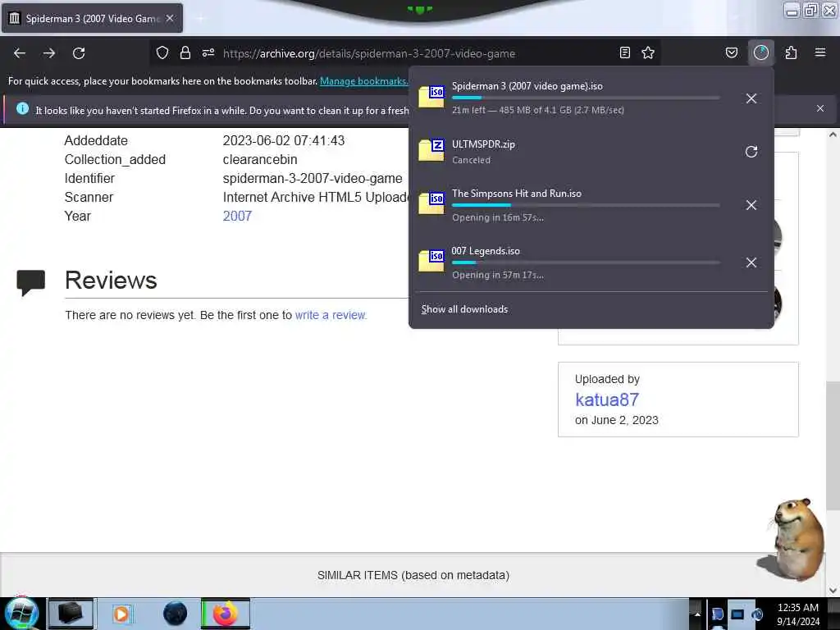Cancel the Spiderman 3 iso download
The width and height of the screenshot is (840, 630).
tap(751, 98)
